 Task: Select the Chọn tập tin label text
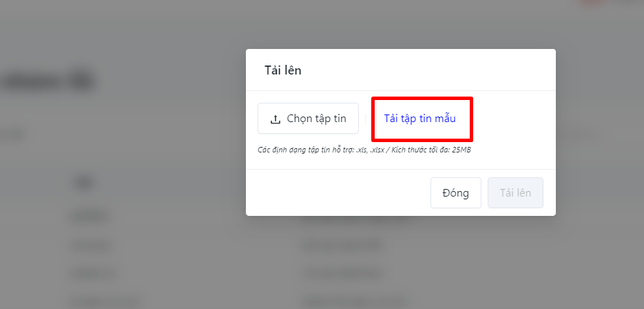(316, 119)
